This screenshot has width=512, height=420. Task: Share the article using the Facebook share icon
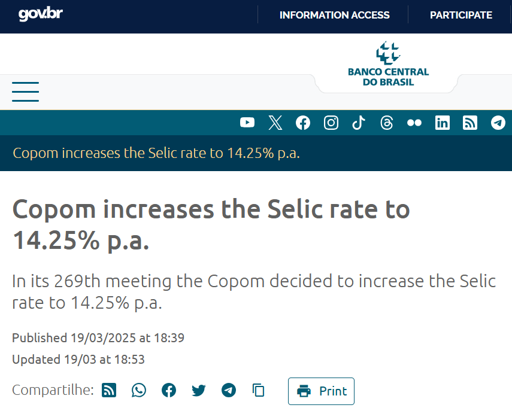pos(168,390)
